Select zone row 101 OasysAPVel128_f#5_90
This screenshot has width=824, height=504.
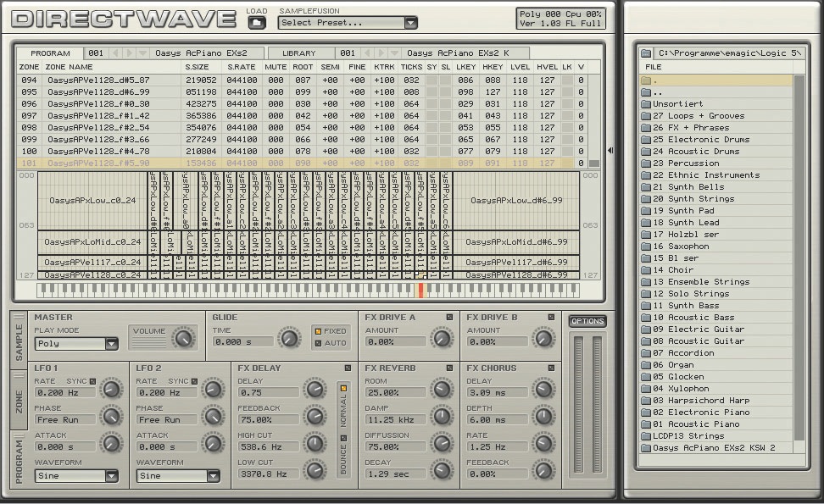click(302, 163)
